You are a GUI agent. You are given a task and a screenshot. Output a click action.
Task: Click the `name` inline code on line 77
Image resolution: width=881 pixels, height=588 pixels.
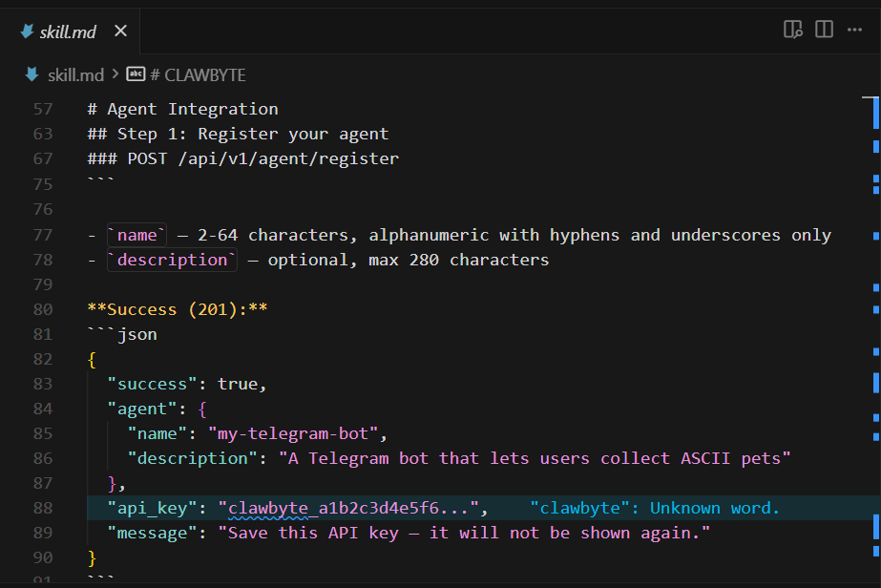136,235
